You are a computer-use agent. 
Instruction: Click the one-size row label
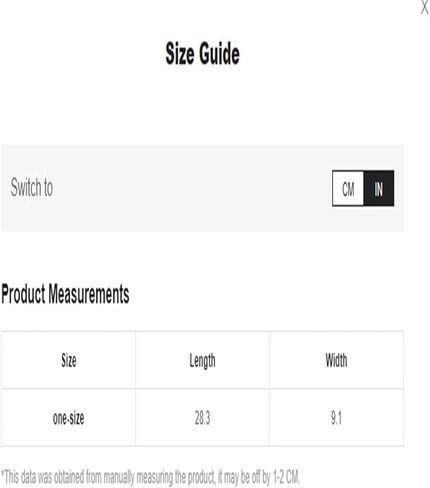point(68,418)
